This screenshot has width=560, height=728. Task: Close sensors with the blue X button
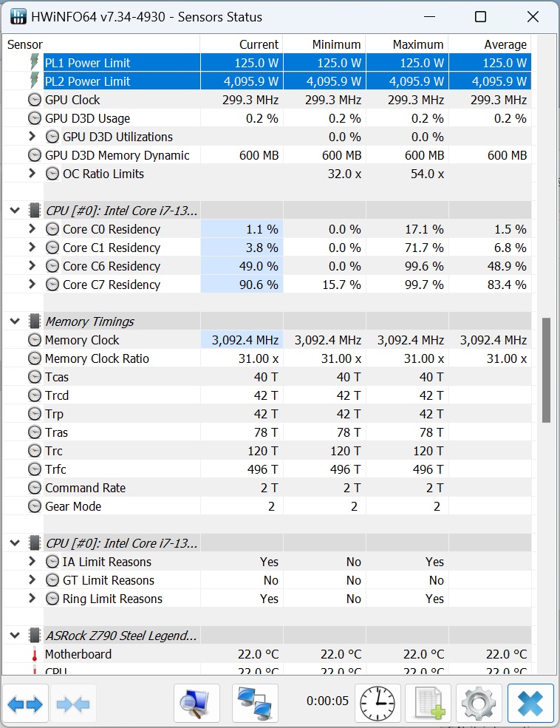pos(530,703)
